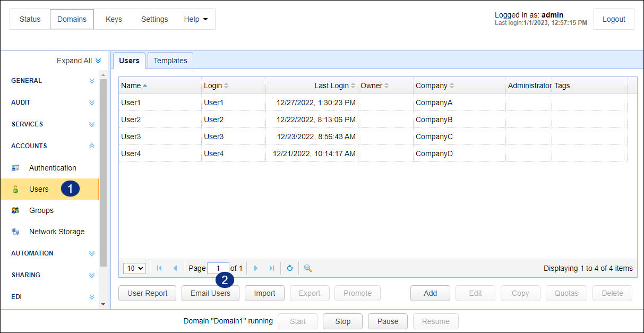
Task: Click the CompanyC cell
Action: (x=459, y=136)
